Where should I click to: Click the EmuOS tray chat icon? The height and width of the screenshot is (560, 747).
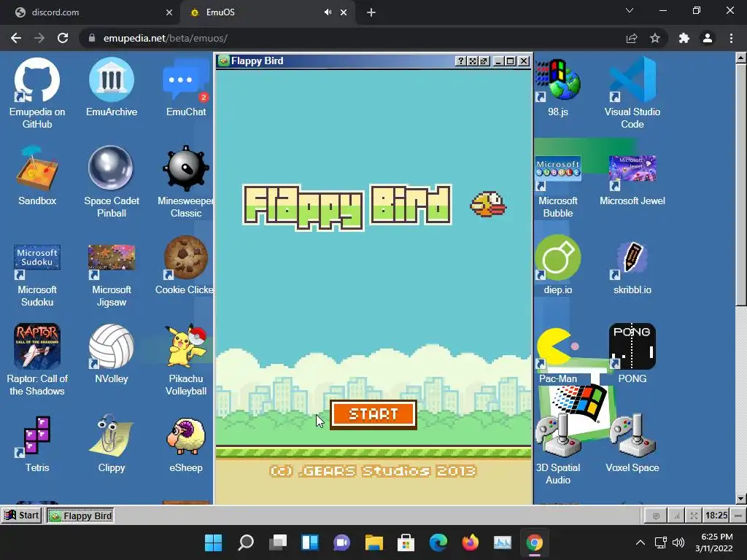point(656,516)
